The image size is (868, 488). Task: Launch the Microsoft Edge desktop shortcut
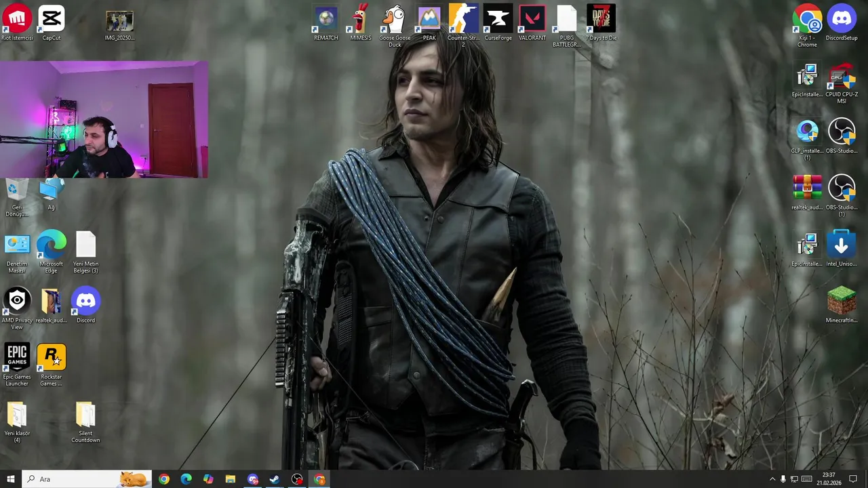pyautogui.click(x=52, y=253)
